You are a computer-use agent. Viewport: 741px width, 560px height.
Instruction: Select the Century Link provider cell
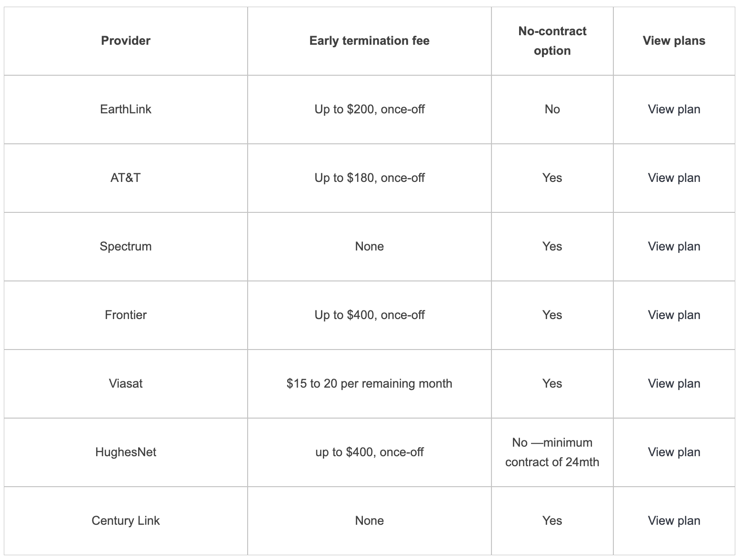point(126,521)
